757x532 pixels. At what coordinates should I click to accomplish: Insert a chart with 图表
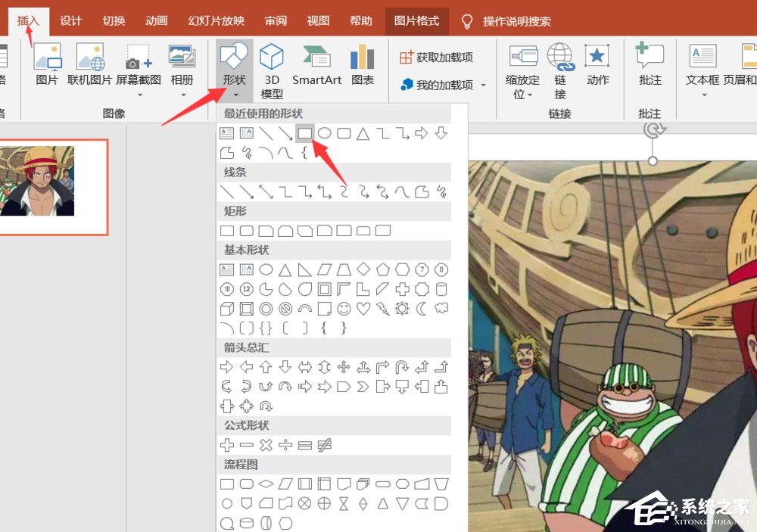pyautogui.click(x=363, y=66)
